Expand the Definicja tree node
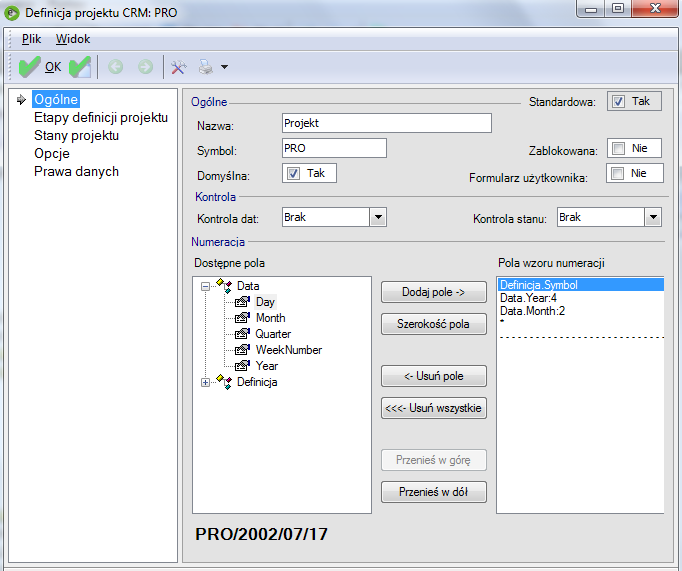682x571 pixels. [x=205, y=382]
